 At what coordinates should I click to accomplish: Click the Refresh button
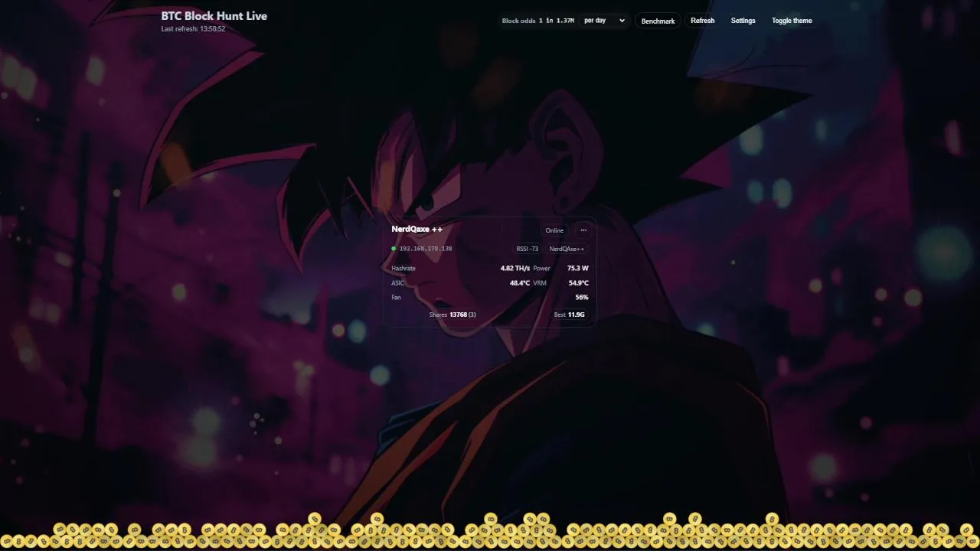(x=702, y=21)
